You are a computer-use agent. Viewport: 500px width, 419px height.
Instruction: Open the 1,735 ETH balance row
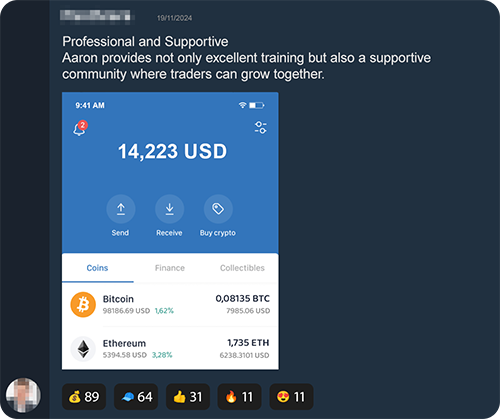click(170, 349)
